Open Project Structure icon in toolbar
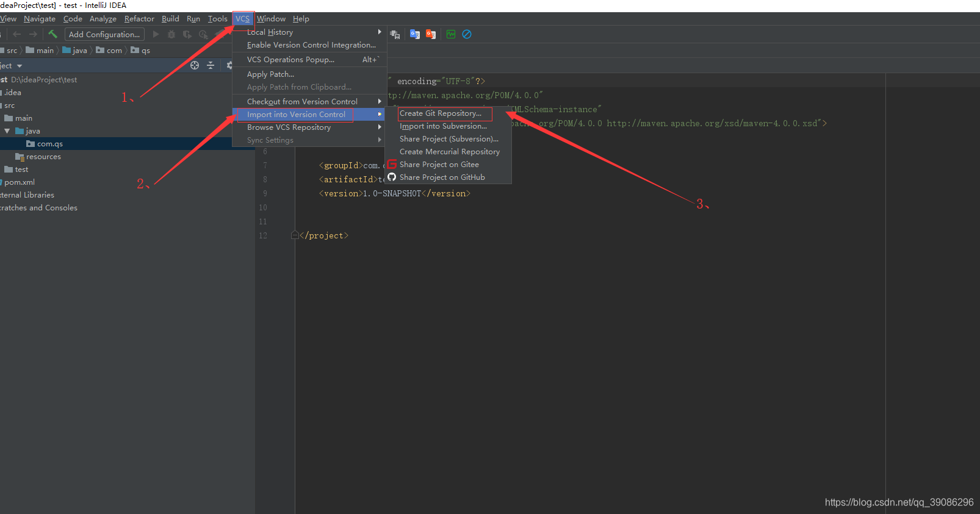 (x=395, y=35)
